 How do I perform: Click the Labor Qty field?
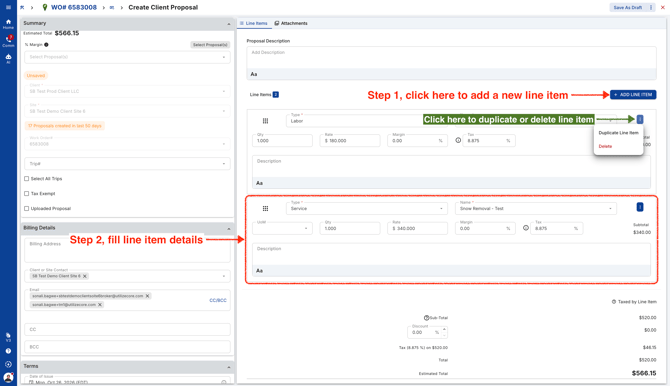tap(282, 141)
